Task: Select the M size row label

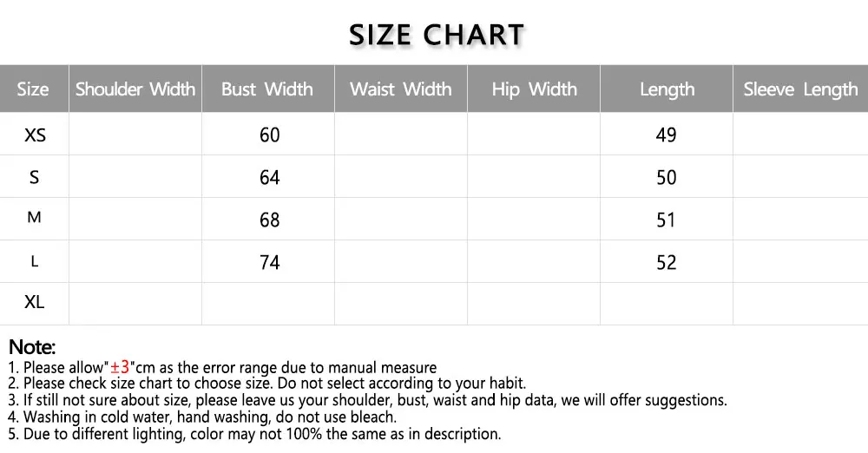Action: (x=35, y=218)
